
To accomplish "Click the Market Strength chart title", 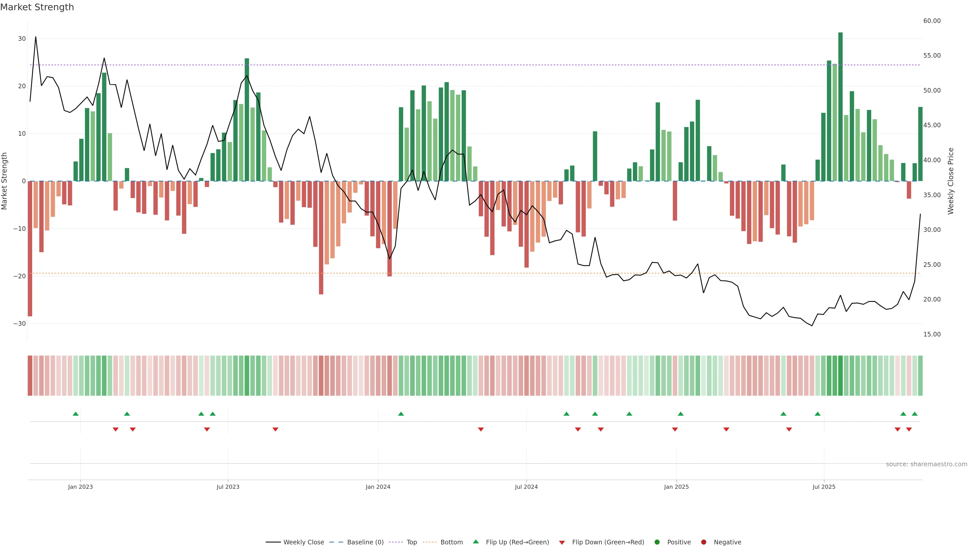I will click(x=37, y=7).
